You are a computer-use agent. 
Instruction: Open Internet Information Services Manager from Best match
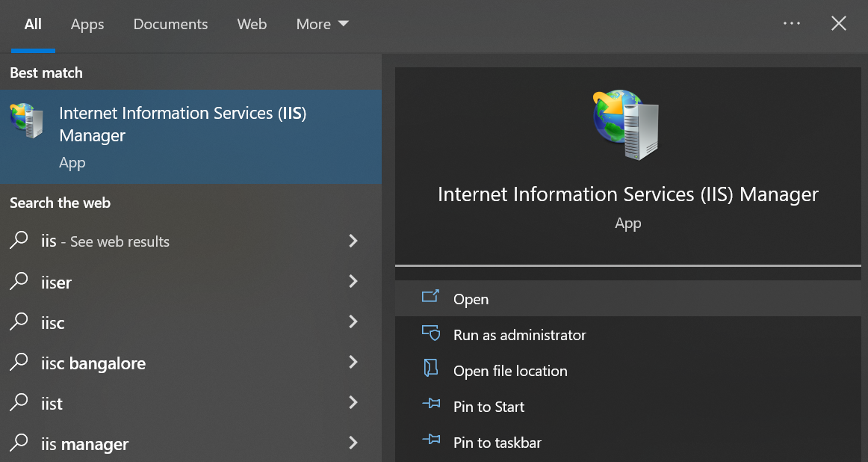[182, 124]
